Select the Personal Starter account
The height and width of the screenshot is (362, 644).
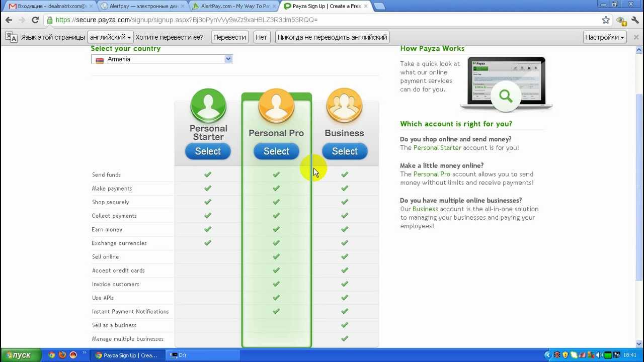[208, 151]
